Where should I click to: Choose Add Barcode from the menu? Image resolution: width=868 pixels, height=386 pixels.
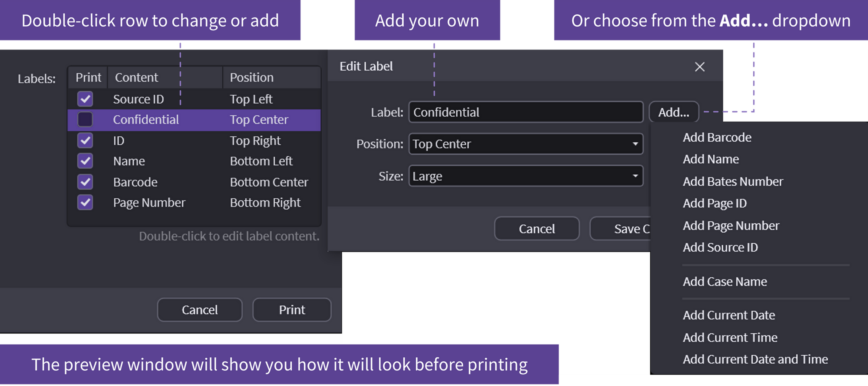click(717, 137)
